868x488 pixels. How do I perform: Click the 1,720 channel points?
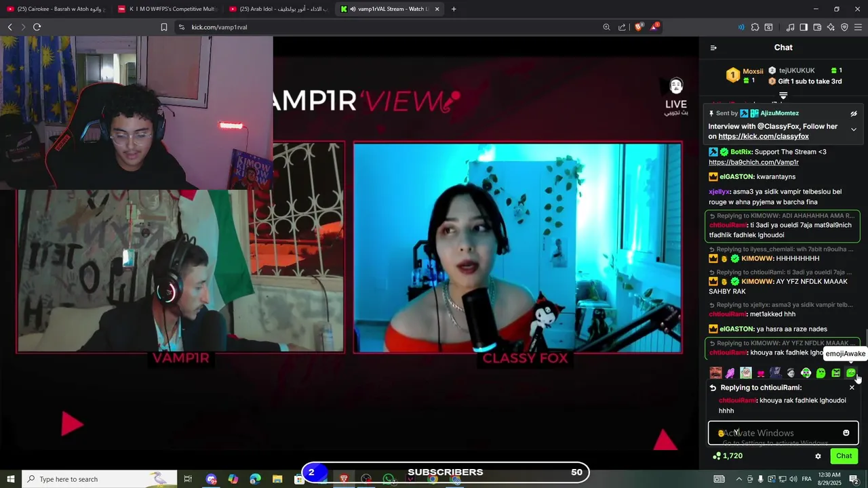pos(728,456)
